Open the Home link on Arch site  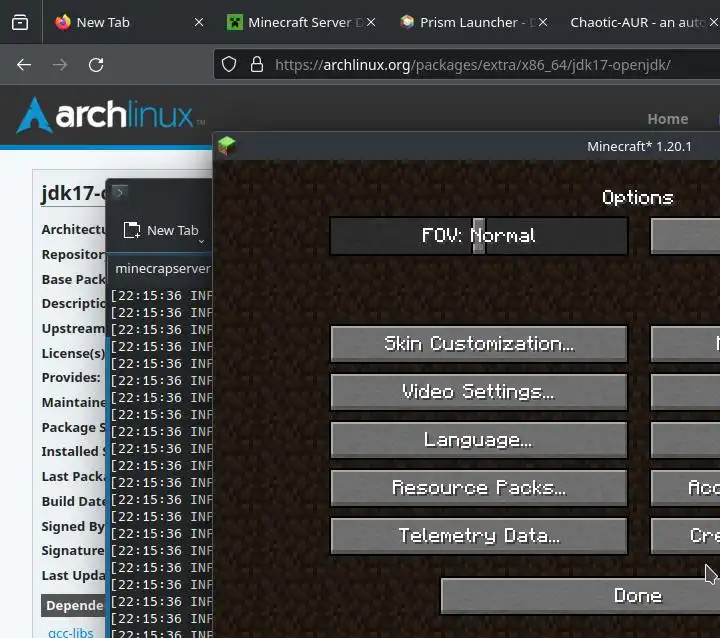point(668,119)
